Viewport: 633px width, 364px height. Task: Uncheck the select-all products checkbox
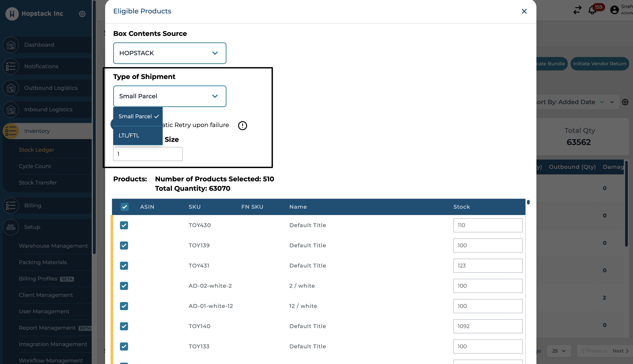(x=124, y=207)
